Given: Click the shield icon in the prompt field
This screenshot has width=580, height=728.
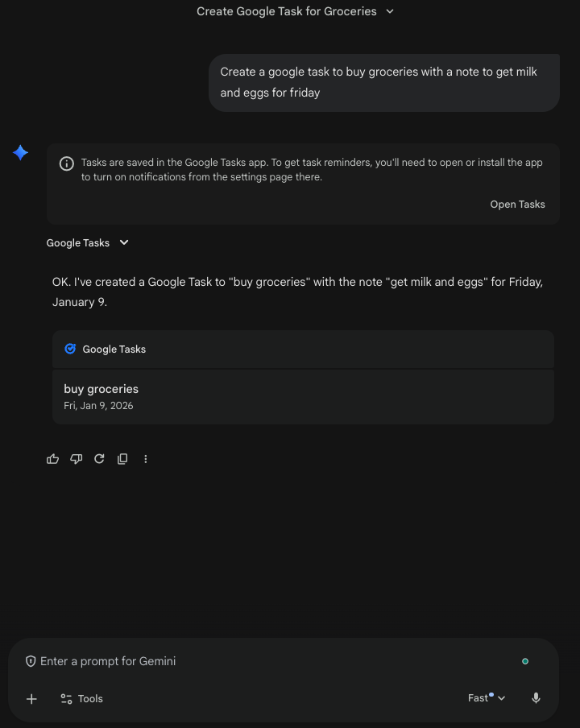Looking at the screenshot, I should [31, 660].
